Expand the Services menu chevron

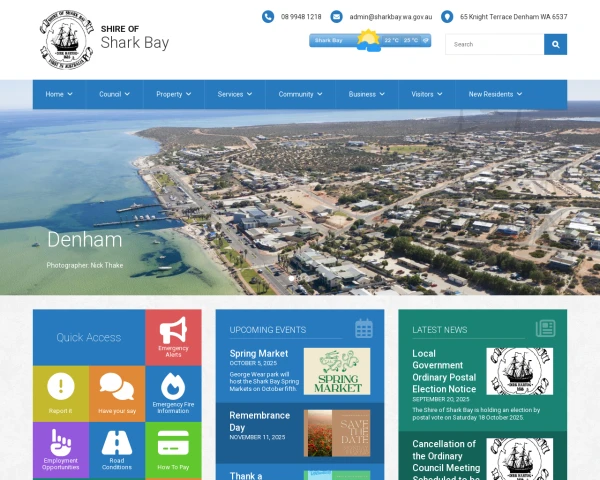tap(249, 94)
